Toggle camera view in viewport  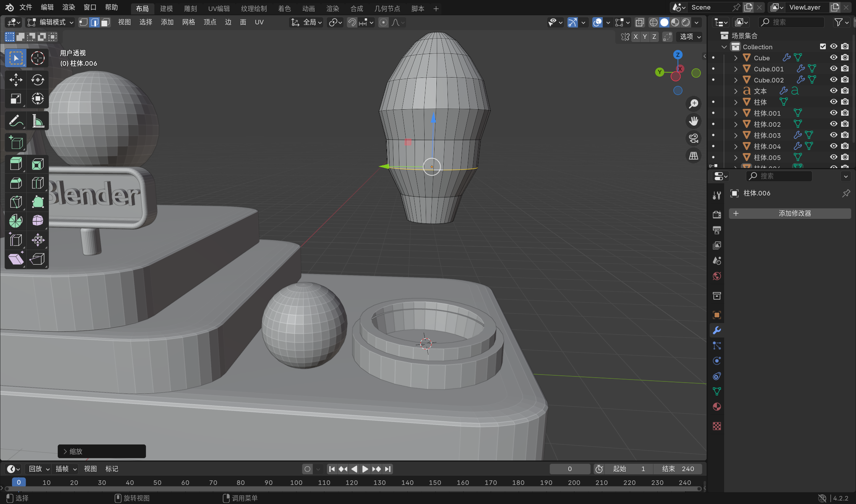point(694,138)
